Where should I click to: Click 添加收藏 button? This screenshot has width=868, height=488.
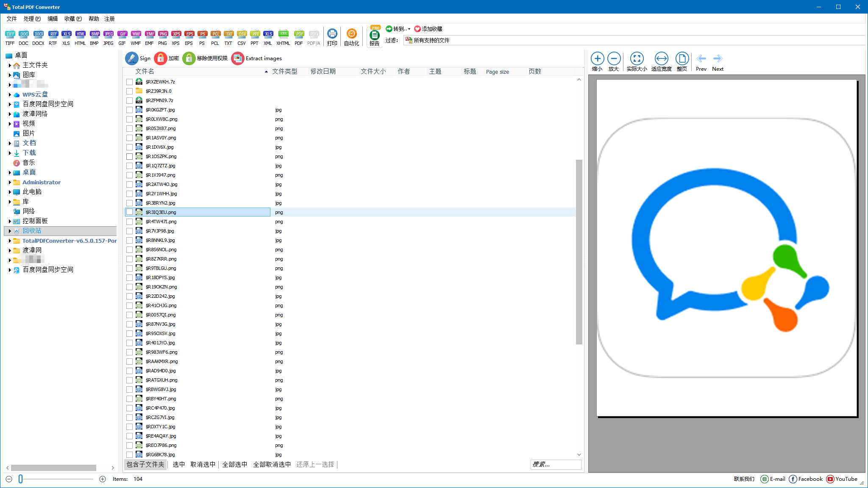428,29
